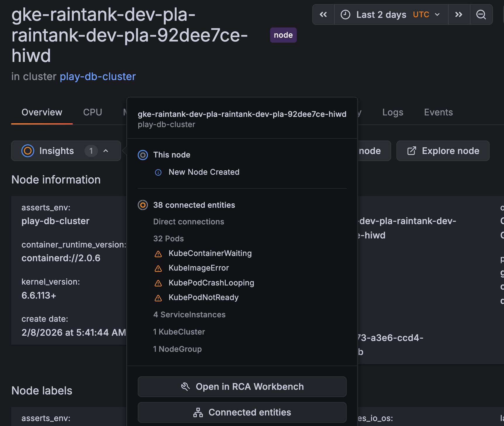Click the zoom out time range magnifier
Screen dimensions: 504x426
(x=481, y=15)
